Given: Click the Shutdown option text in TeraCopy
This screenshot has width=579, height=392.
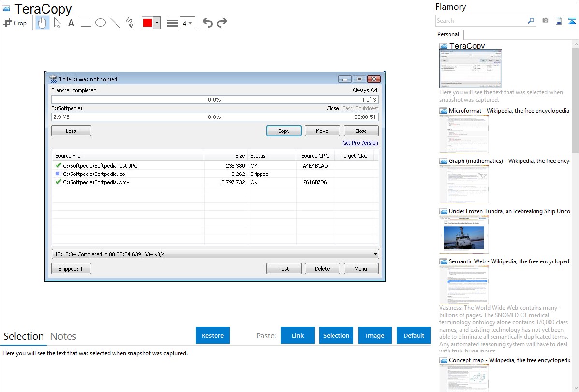Looking at the screenshot, I should click(367, 108).
